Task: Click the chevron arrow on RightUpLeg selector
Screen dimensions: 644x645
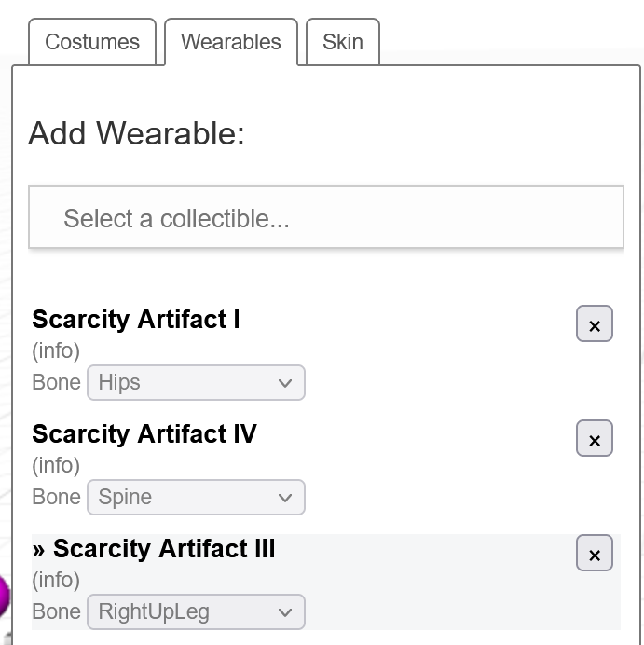Action: (x=285, y=612)
